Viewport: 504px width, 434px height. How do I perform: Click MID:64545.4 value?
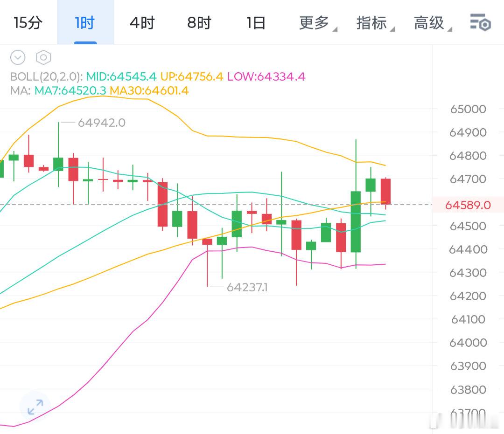[x=121, y=77]
